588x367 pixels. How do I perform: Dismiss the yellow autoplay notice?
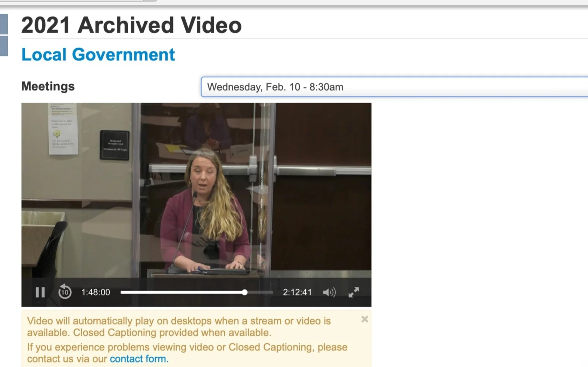tap(365, 319)
